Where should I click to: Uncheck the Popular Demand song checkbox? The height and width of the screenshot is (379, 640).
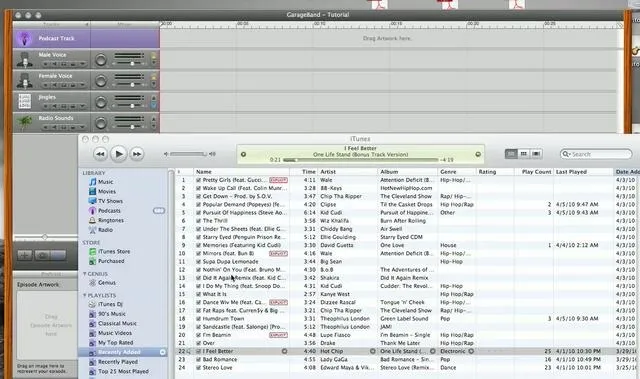pos(198,204)
